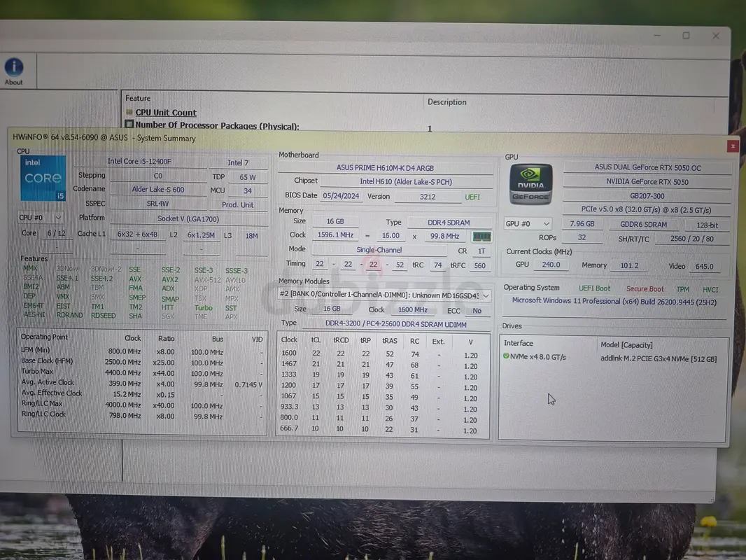Click the TPM indicator

pyautogui.click(x=683, y=289)
